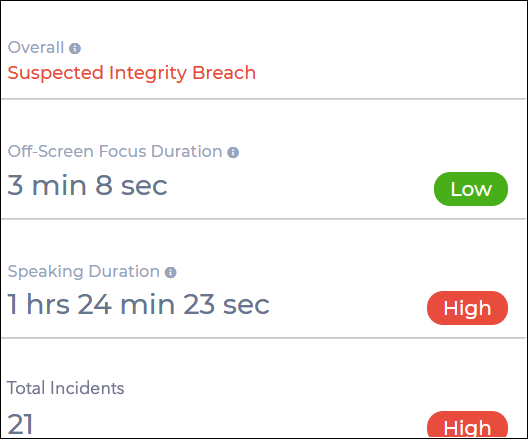Click the info icon beside Overall
Viewport: 528px width, 439px height.
[x=75, y=48]
